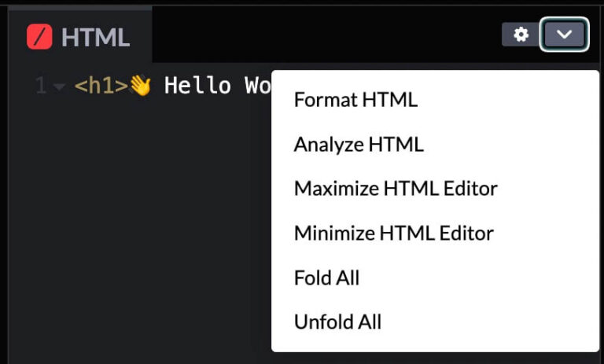This screenshot has width=604, height=364.
Task: Place cursor in the opening h1 tag
Action: pyautogui.click(x=101, y=86)
